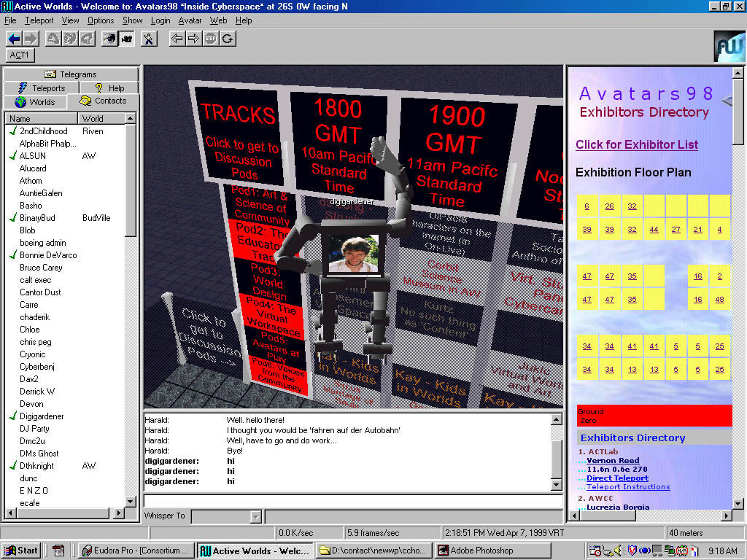This screenshot has width=747, height=560.
Task: Open the Login menu
Action: 160,20
